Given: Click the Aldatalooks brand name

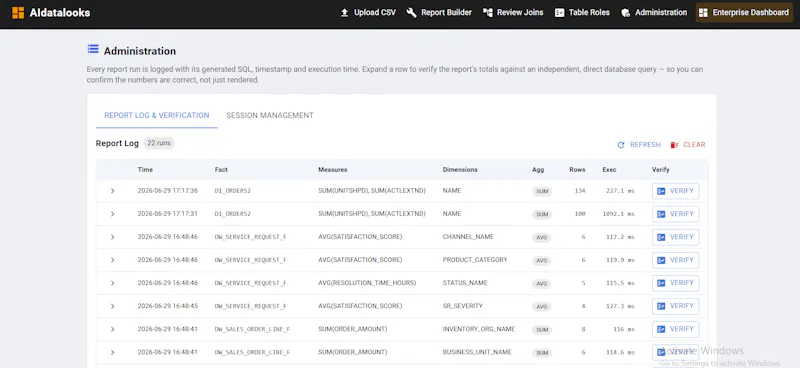Looking at the screenshot, I should click(x=60, y=13).
